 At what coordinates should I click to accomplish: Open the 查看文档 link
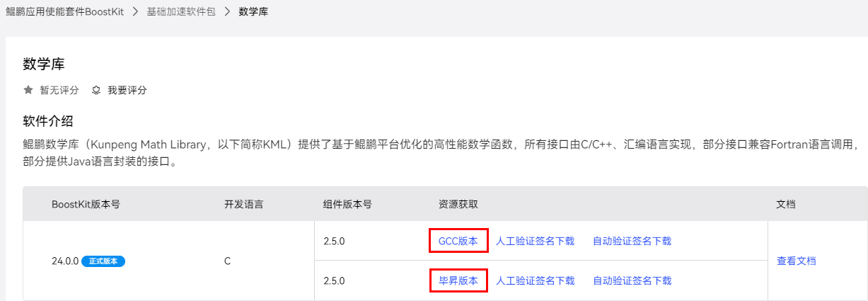point(796,261)
